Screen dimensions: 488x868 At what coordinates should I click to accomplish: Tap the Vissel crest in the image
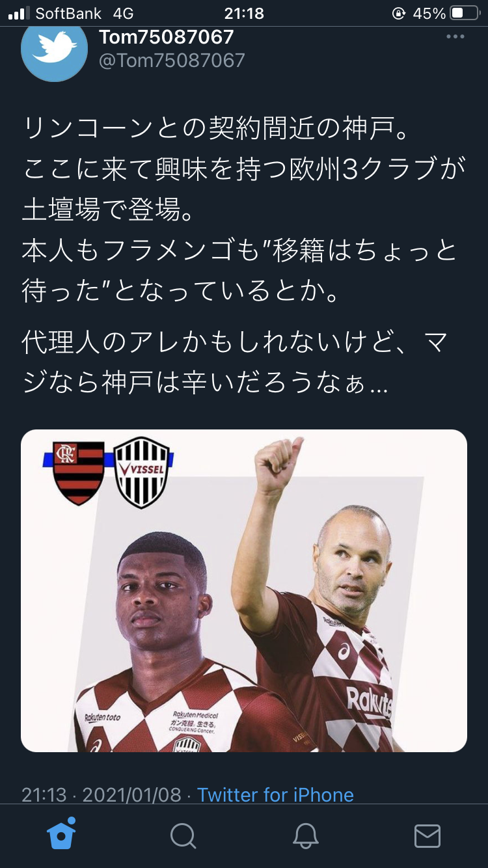point(141,474)
